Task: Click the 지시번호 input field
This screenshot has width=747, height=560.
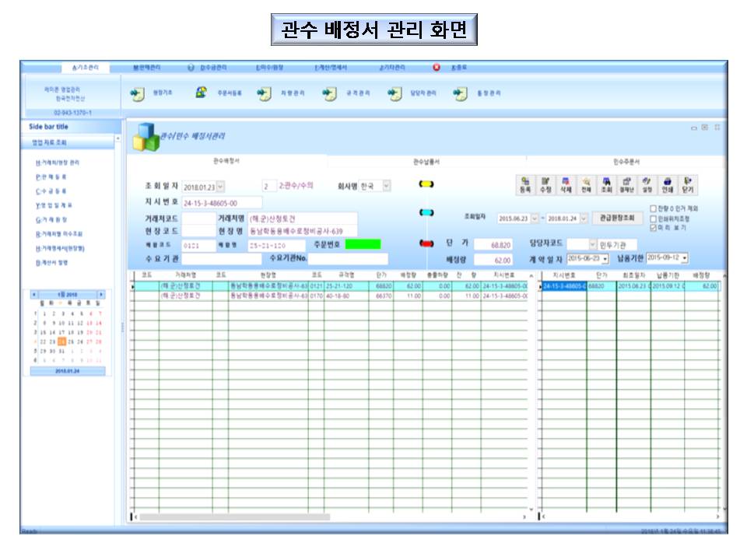Action: [x=222, y=202]
